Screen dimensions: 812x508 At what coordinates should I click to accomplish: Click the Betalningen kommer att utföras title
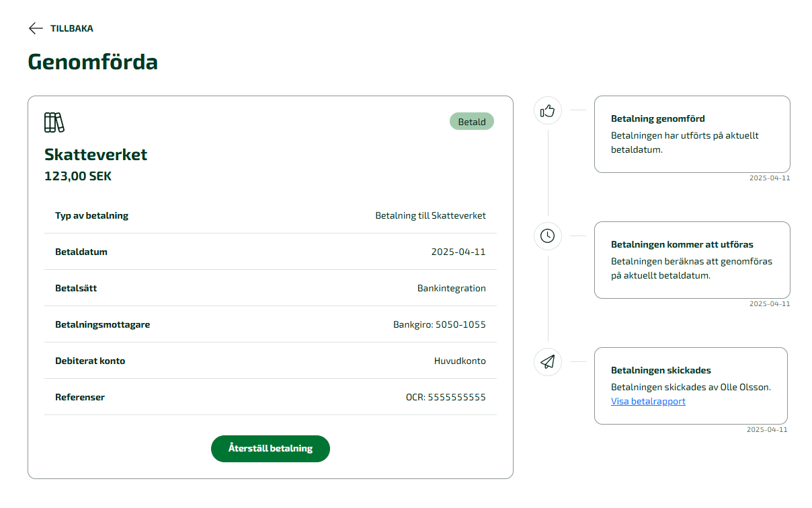click(x=682, y=244)
